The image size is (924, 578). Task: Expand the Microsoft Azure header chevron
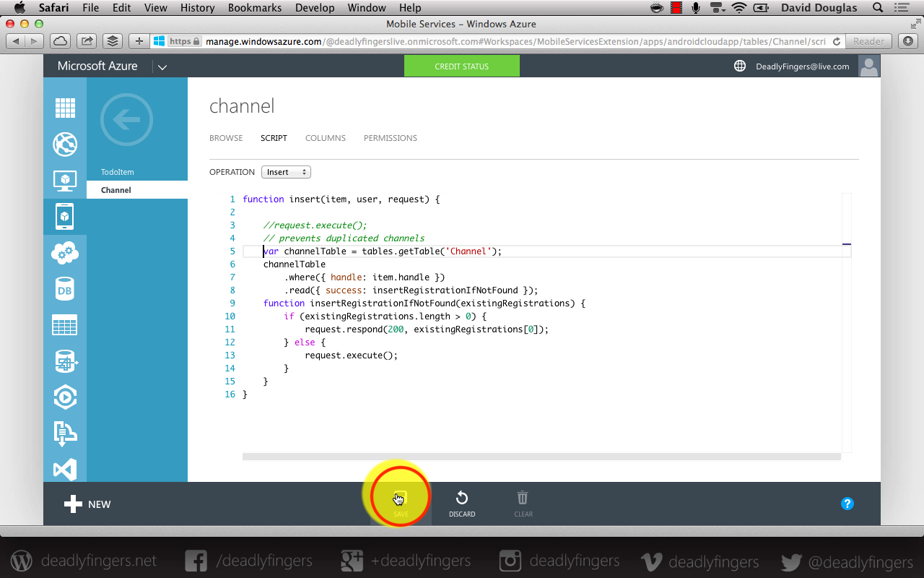point(162,67)
